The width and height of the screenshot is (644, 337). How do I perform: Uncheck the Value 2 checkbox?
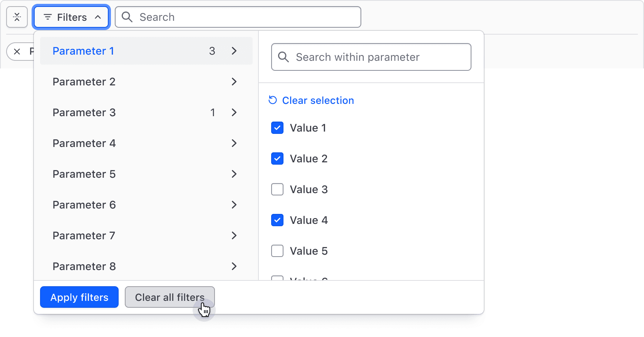click(277, 158)
